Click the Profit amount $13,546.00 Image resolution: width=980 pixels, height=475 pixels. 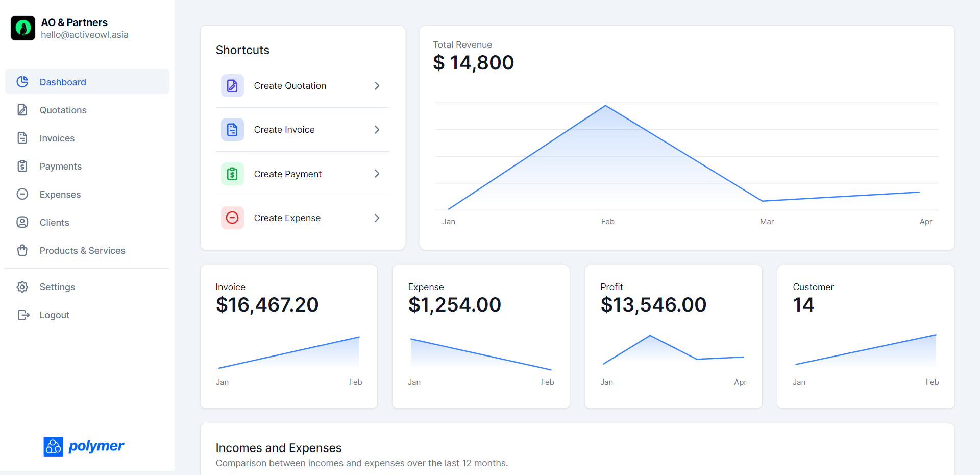pos(653,305)
